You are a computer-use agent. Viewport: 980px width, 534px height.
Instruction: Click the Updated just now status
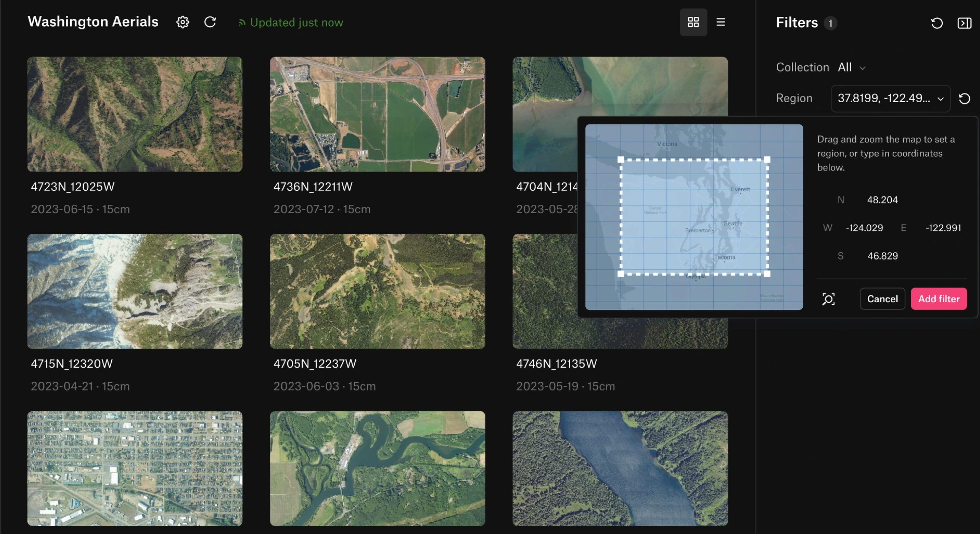coord(296,23)
